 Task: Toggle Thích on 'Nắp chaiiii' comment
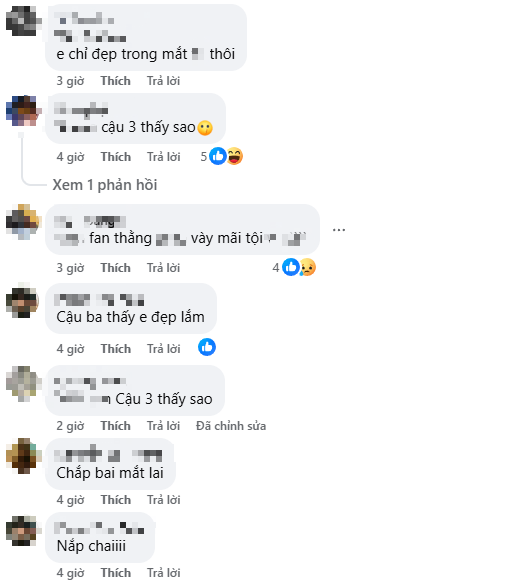(x=115, y=573)
